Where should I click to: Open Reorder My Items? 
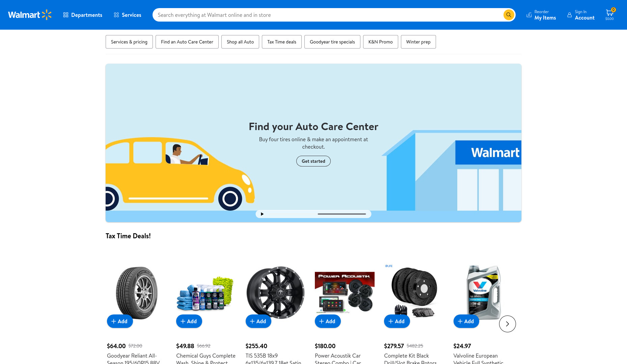coord(541,15)
